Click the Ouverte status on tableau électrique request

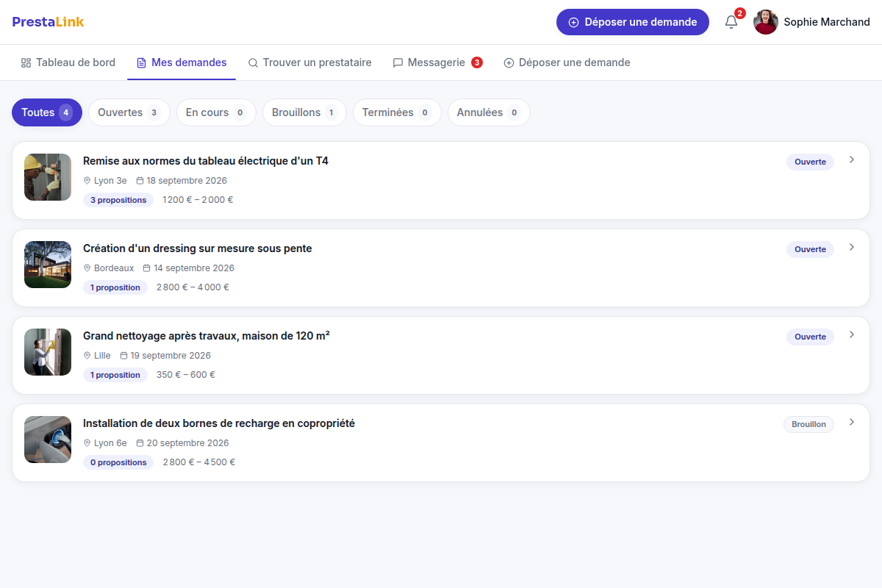point(810,162)
